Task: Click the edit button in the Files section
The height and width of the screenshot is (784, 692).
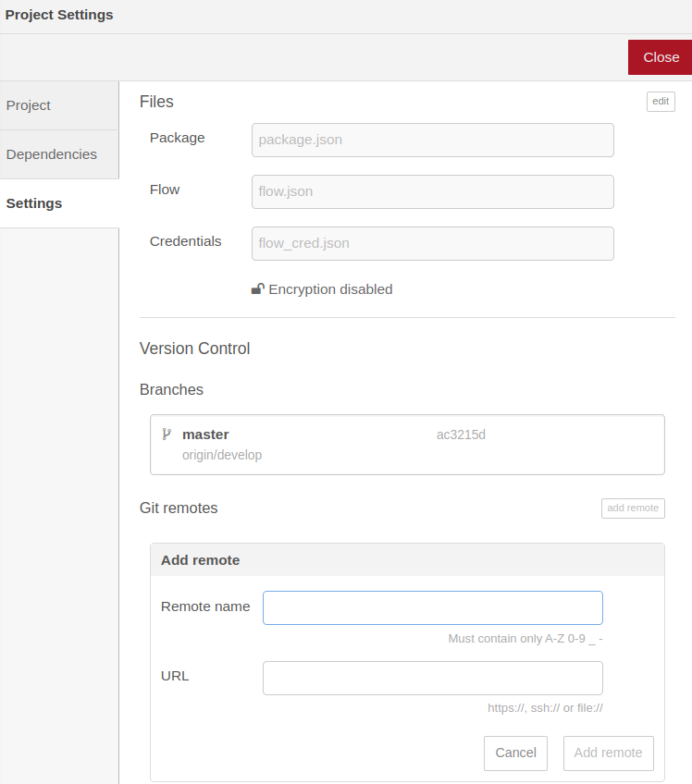Action: click(x=660, y=101)
